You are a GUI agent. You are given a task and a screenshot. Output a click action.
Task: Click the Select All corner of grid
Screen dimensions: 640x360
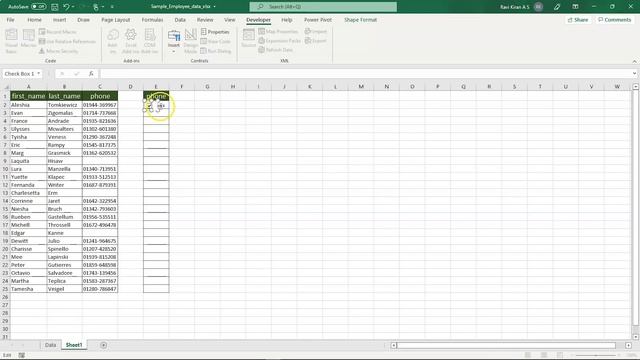click(6, 87)
